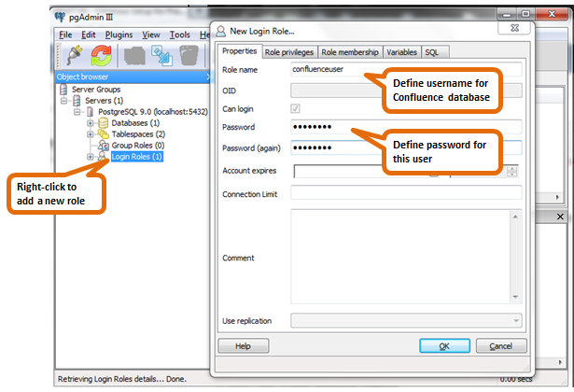Collapse the PostgreSQL 9.0 server node
574x392 pixels.
[x=77, y=112]
